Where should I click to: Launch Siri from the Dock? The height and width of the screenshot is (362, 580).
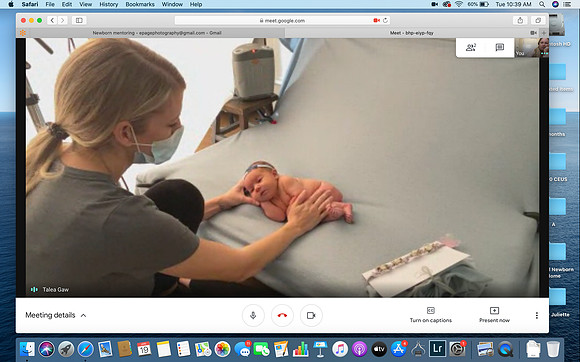point(47,349)
